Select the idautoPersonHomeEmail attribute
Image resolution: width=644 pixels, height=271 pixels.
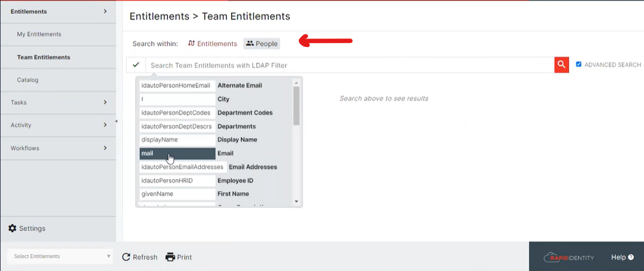(177, 85)
